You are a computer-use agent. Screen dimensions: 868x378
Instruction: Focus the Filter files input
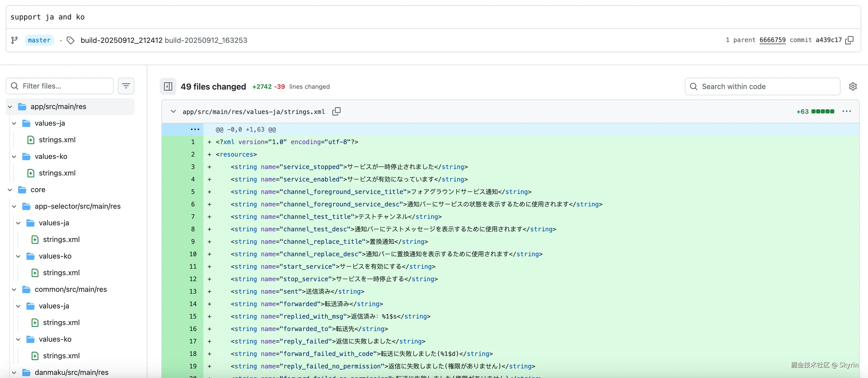tap(64, 86)
